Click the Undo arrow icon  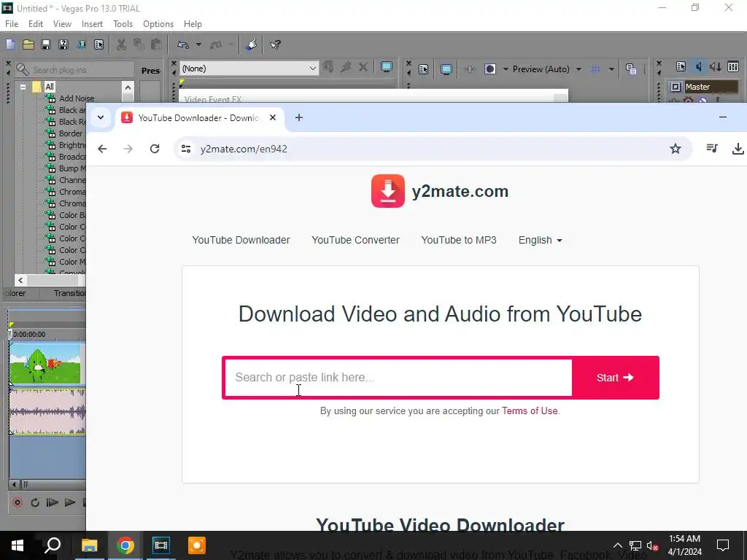click(x=183, y=44)
